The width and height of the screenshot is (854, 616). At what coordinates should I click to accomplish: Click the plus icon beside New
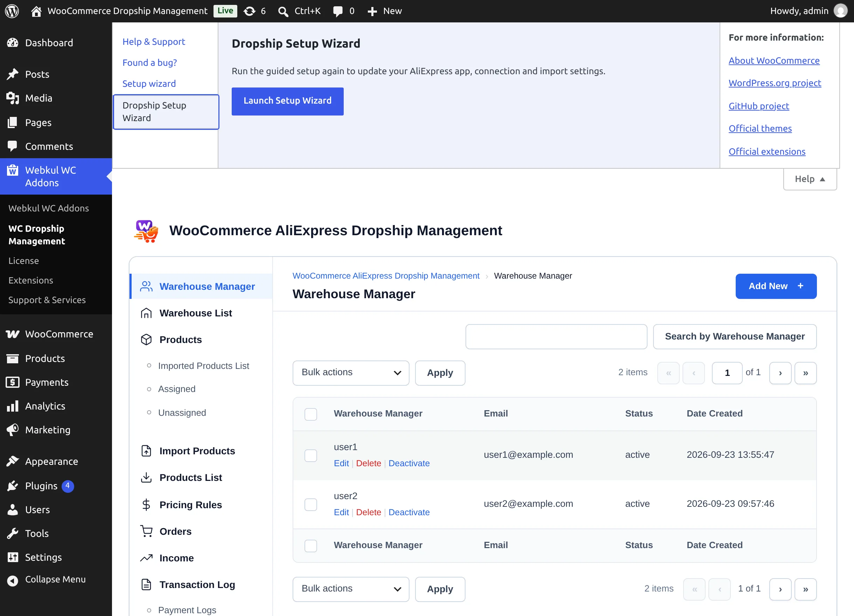(x=372, y=11)
